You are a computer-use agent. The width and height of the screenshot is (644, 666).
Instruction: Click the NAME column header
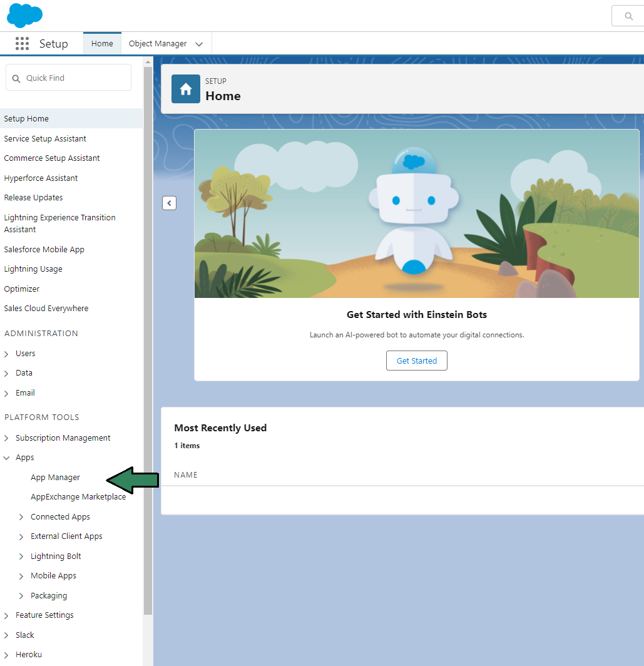pos(186,475)
